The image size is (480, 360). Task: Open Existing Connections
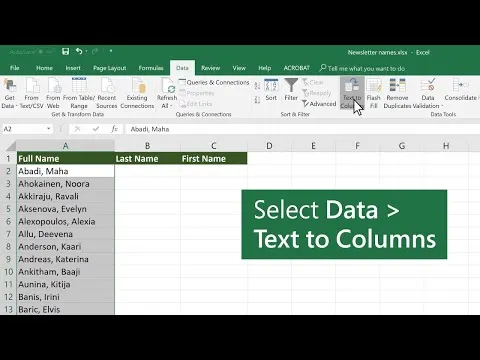(137, 93)
